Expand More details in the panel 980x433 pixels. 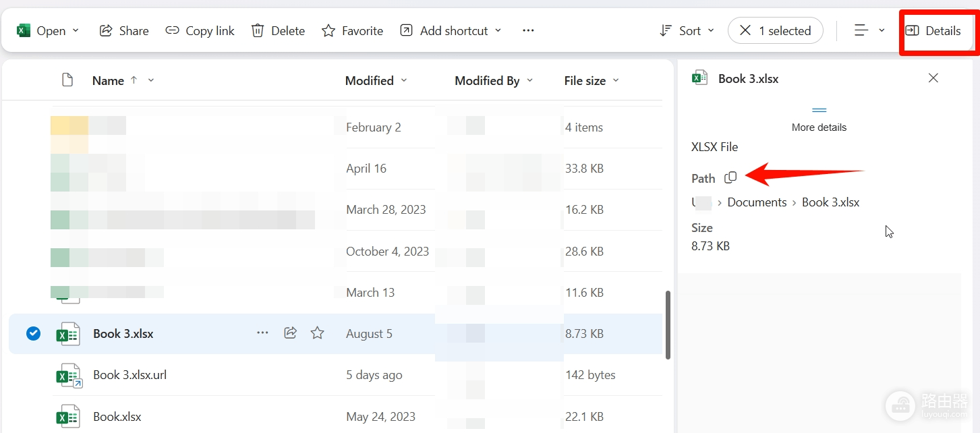click(x=819, y=120)
